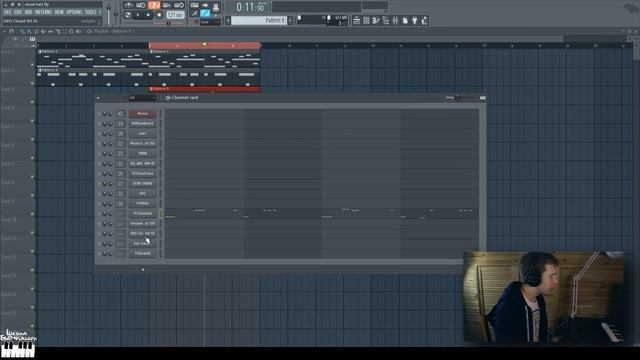Select the playlist Slice tool

tap(58, 31)
